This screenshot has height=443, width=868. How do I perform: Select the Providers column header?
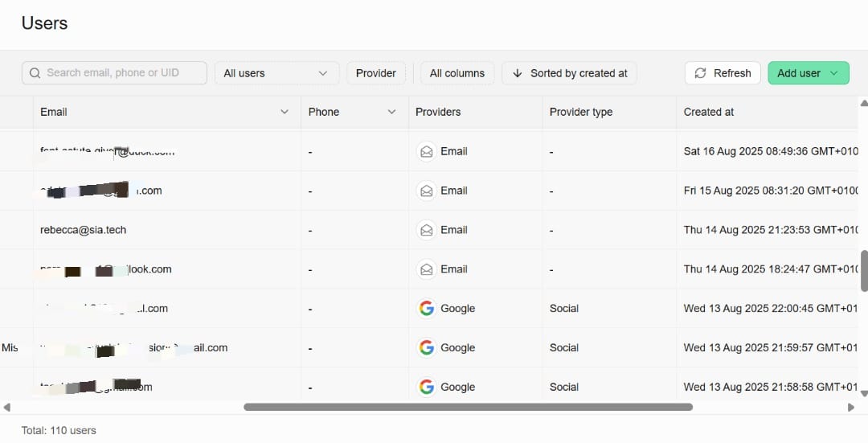438,112
